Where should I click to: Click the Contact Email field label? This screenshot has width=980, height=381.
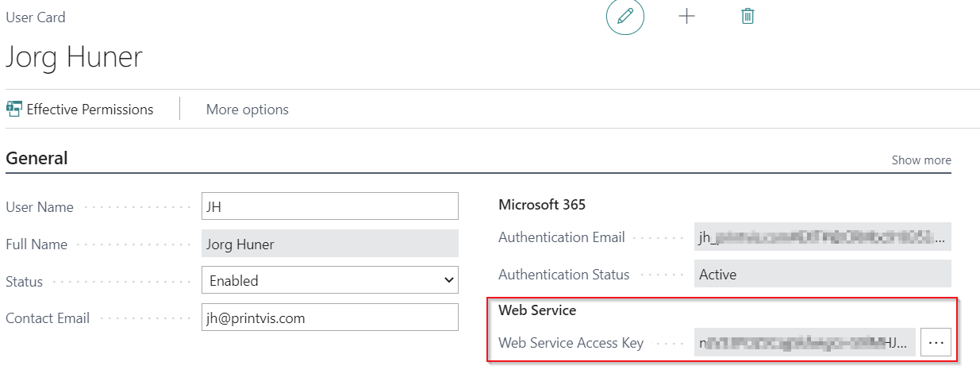coord(48,318)
